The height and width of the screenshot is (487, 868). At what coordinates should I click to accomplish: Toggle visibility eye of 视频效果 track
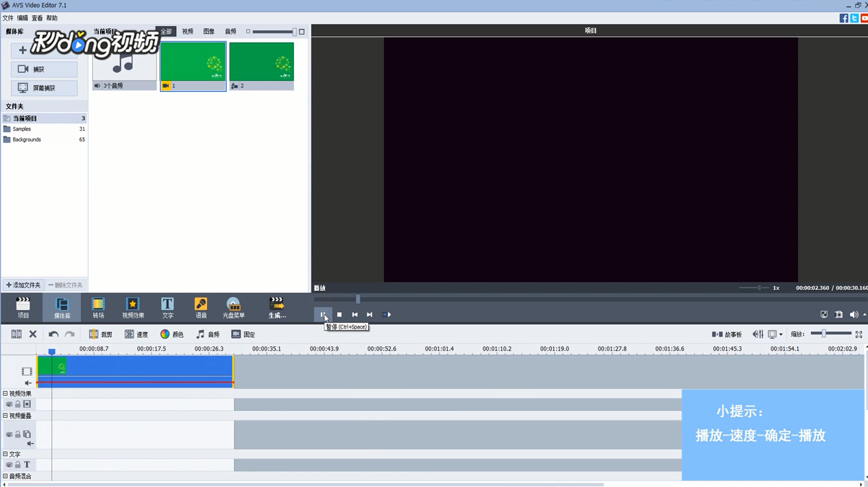coord(9,405)
